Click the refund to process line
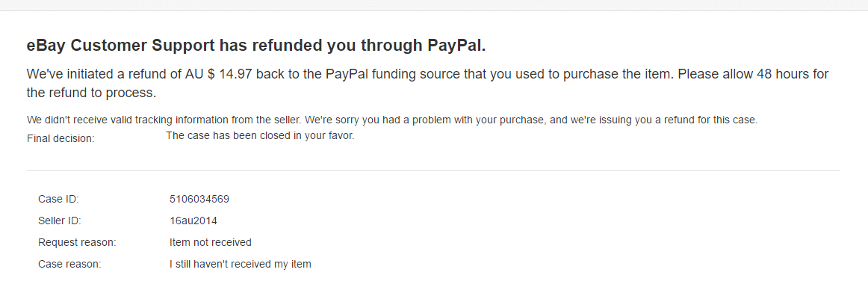The image size is (868, 299). pyautogui.click(x=91, y=93)
